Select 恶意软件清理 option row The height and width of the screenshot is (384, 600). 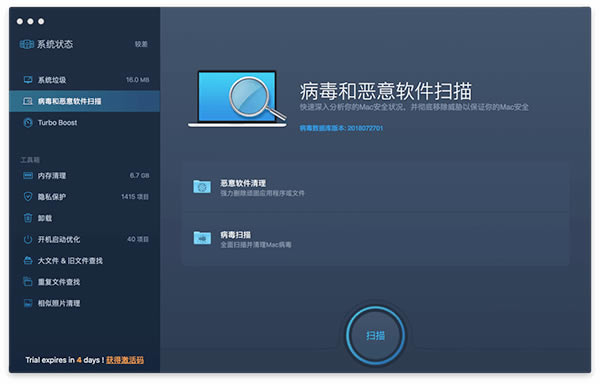point(376,187)
